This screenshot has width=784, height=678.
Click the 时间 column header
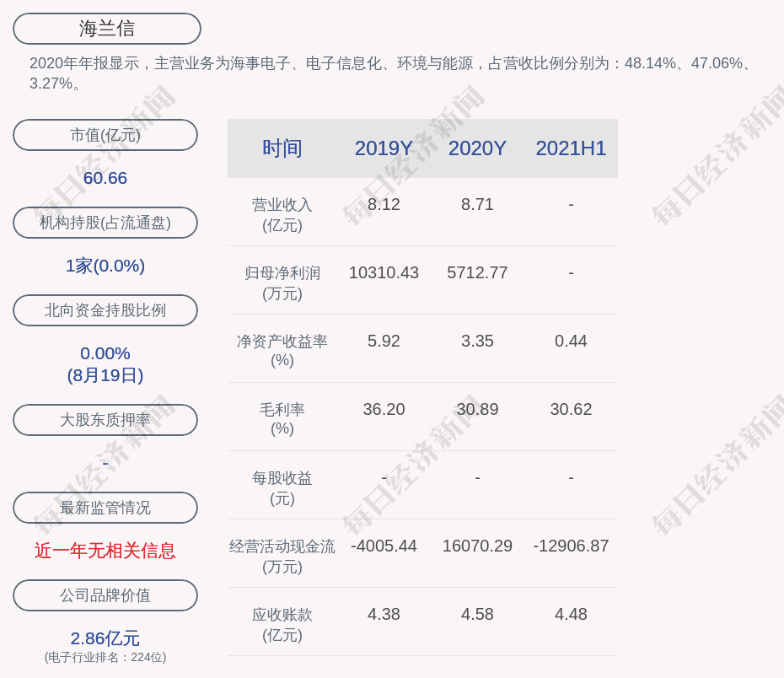point(282,148)
